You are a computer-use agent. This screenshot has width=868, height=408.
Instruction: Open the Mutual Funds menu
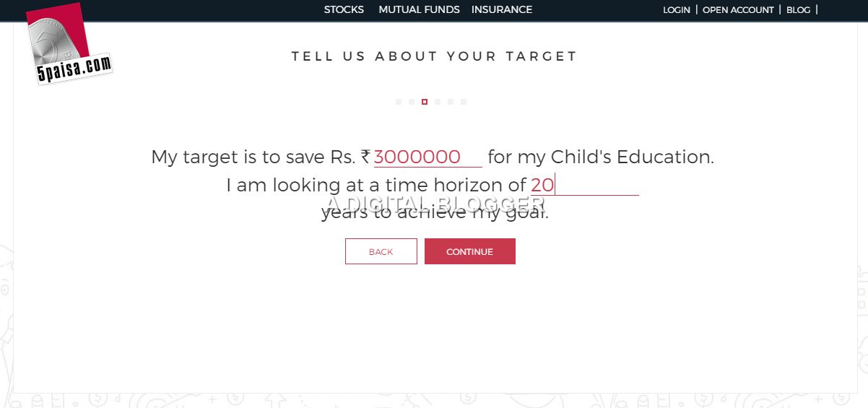419,10
